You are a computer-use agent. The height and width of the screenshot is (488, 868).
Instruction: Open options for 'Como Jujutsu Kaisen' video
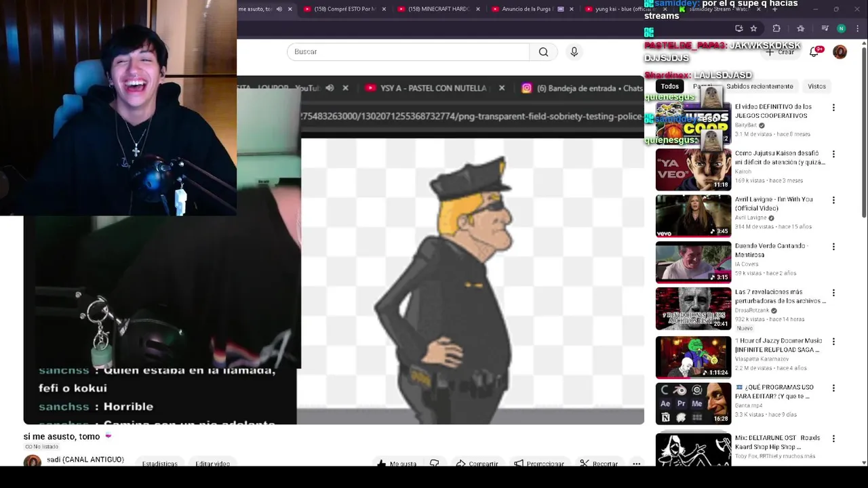click(x=833, y=154)
